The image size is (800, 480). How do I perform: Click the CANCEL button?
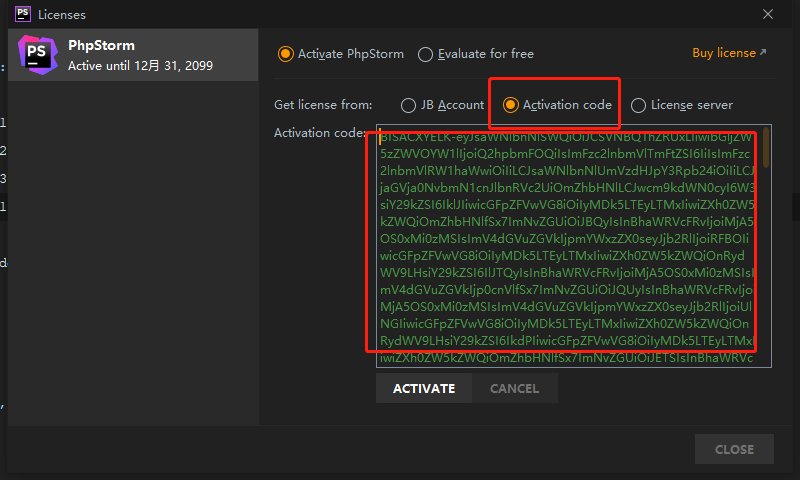tap(514, 388)
